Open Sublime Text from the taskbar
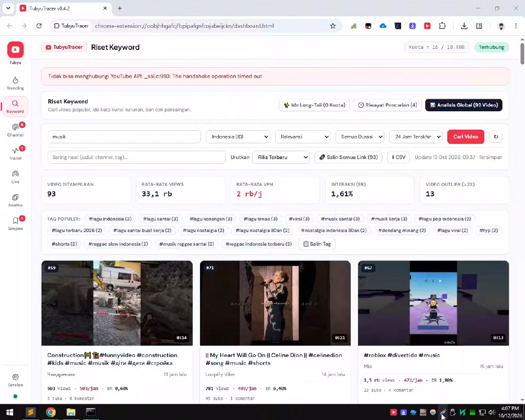 (x=30, y=412)
